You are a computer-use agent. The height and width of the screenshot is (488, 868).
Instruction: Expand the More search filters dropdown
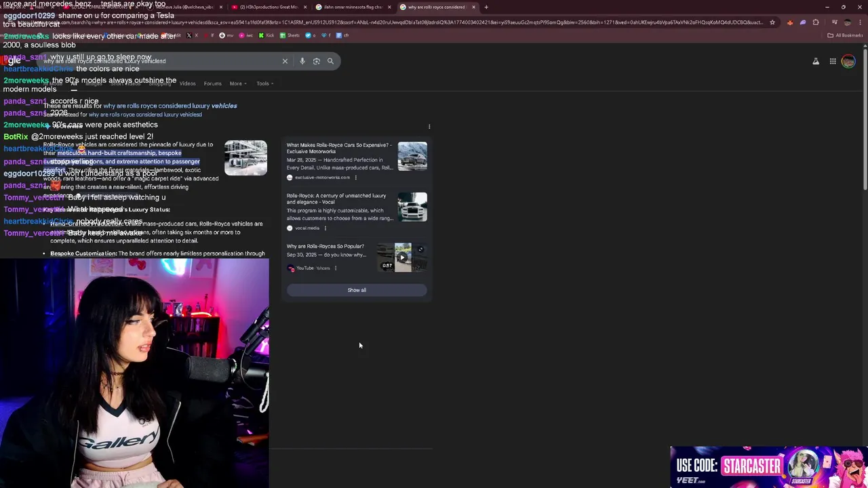click(x=237, y=83)
